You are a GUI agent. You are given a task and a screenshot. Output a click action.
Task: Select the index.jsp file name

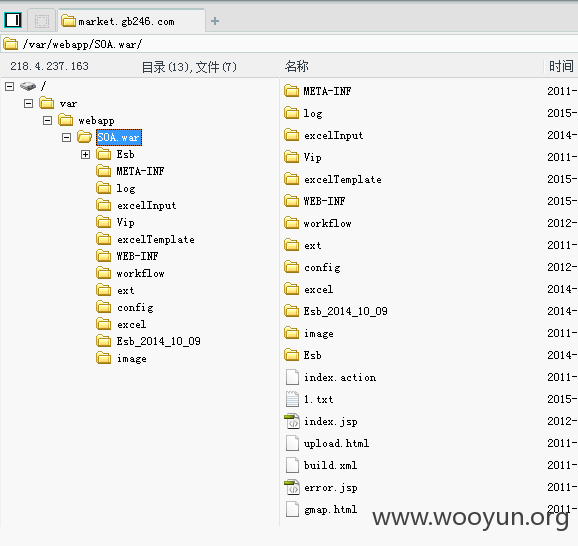click(x=330, y=422)
